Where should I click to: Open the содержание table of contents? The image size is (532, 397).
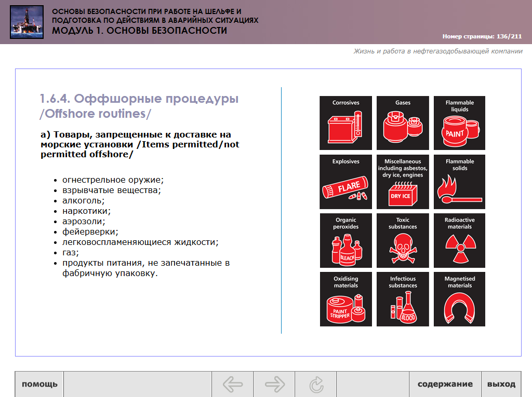[445, 385]
